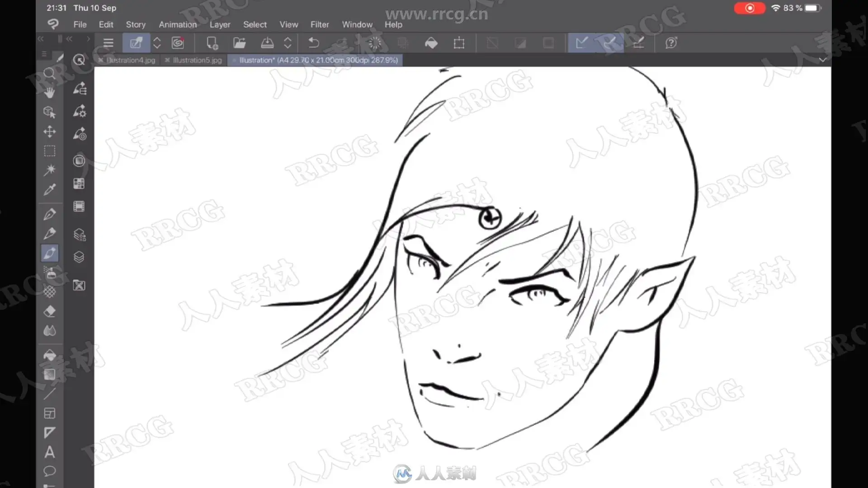Click the Undo arrow icon

pos(313,43)
